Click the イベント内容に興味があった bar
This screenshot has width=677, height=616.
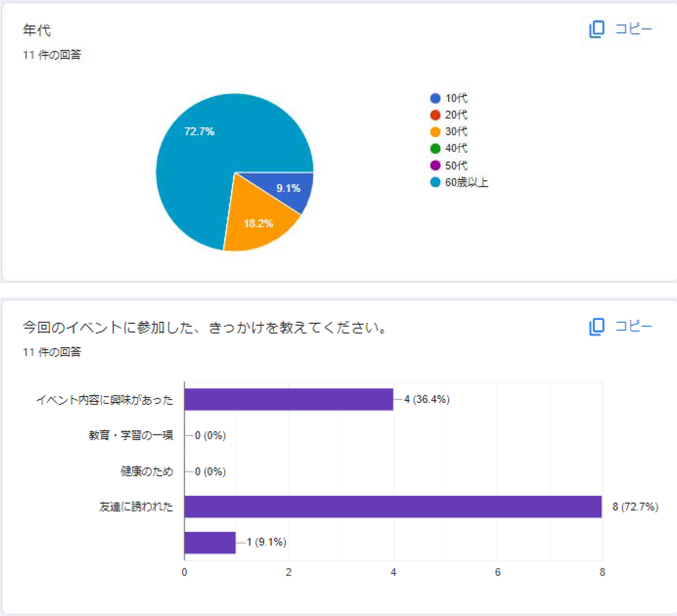pos(288,399)
